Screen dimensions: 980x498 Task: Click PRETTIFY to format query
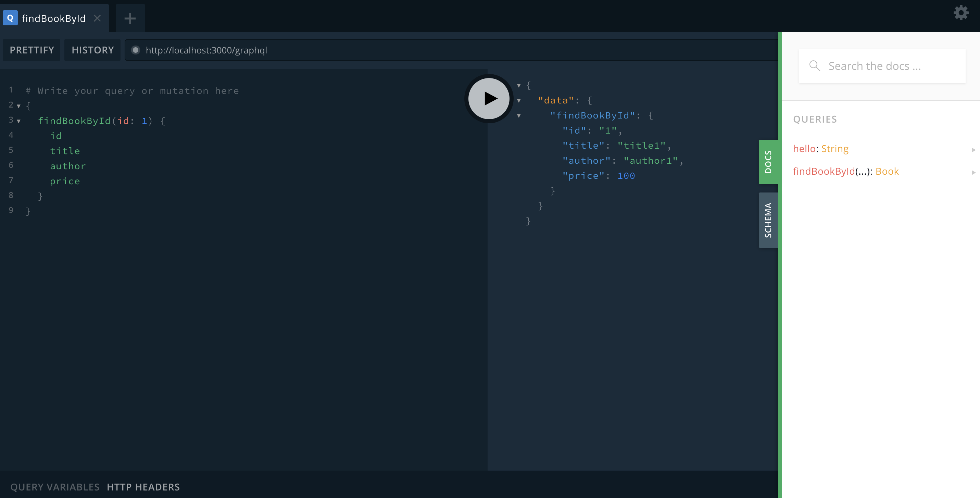[x=32, y=50]
